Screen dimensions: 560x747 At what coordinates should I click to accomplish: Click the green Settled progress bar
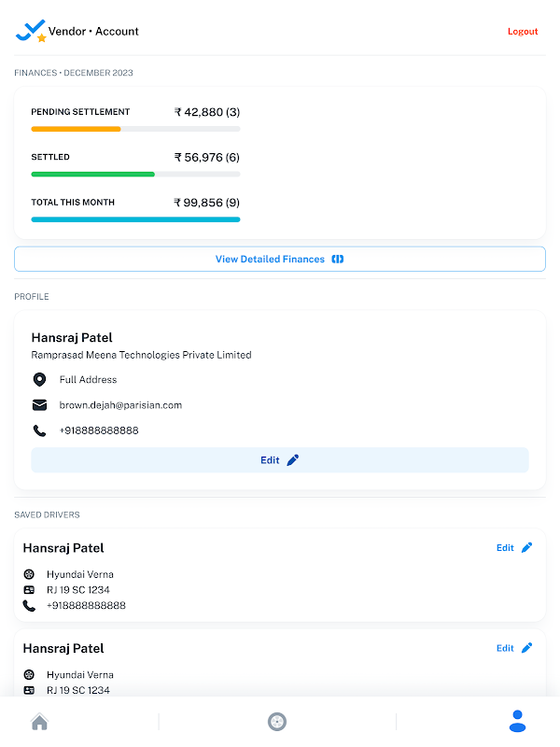pos(92,174)
